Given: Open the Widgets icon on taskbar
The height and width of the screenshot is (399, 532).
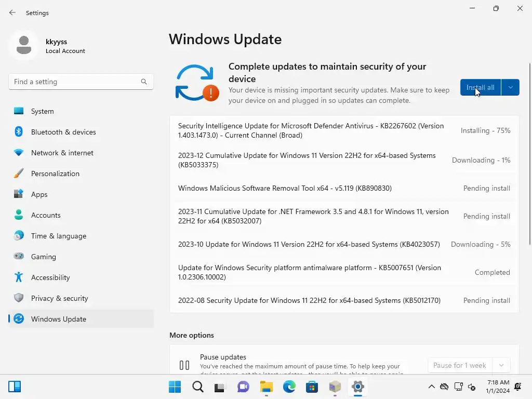Looking at the screenshot, I should pyautogui.click(x=15, y=387).
